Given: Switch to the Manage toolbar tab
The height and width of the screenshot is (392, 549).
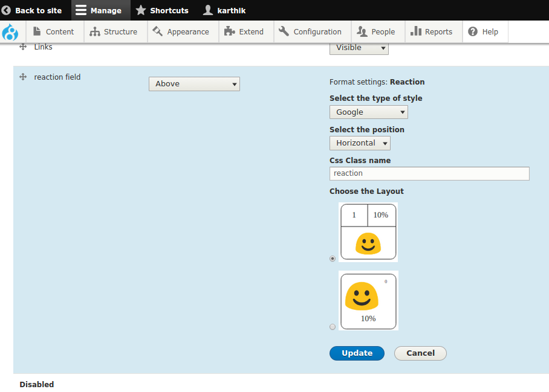Looking at the screenshot, I should (x=100, y=10).
